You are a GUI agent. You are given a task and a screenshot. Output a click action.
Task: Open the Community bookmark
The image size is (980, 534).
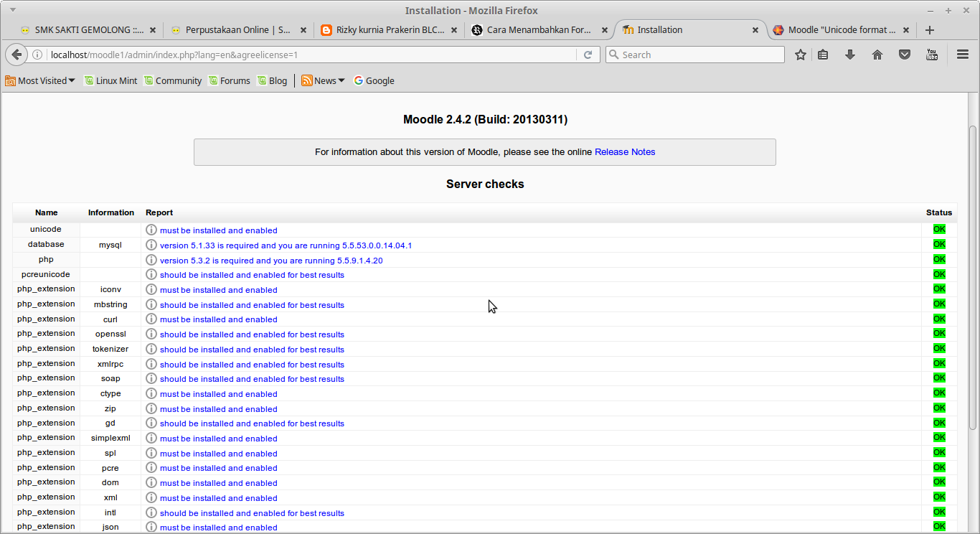click(172, 81)
